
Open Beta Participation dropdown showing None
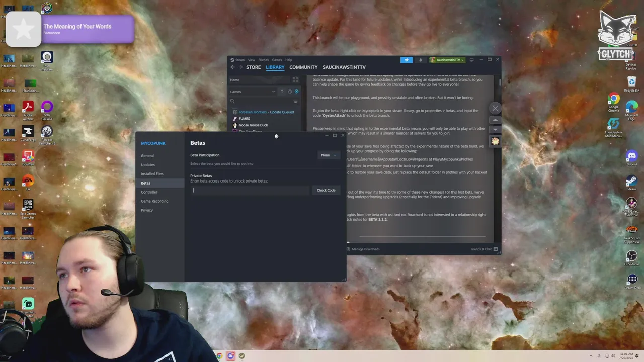pyautogui.click(x=329, y=155)
